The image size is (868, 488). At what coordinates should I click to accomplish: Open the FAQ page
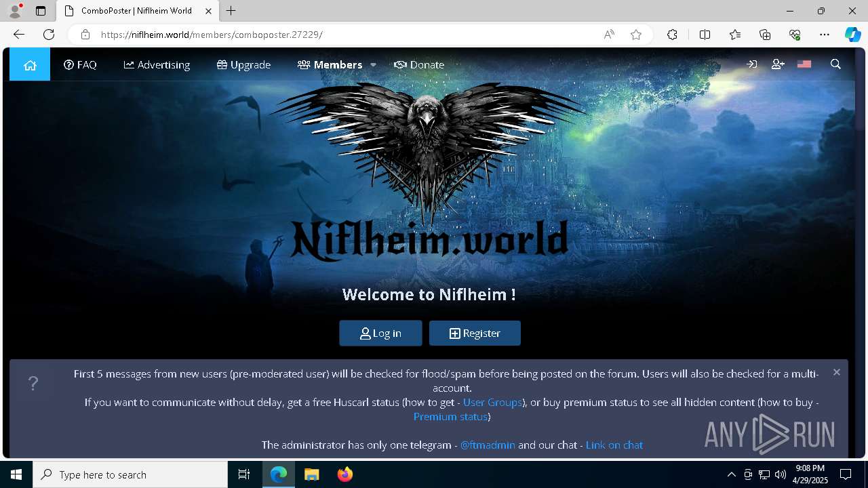coord(80,65)
